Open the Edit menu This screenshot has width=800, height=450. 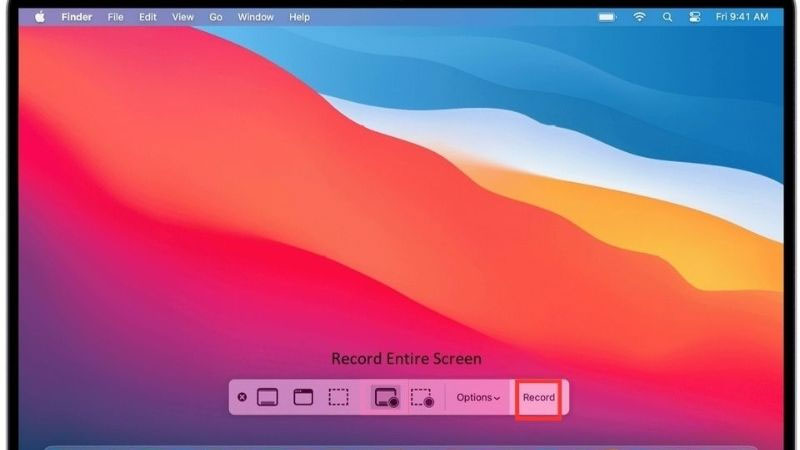pyautogui.click(x=148, y=17)
